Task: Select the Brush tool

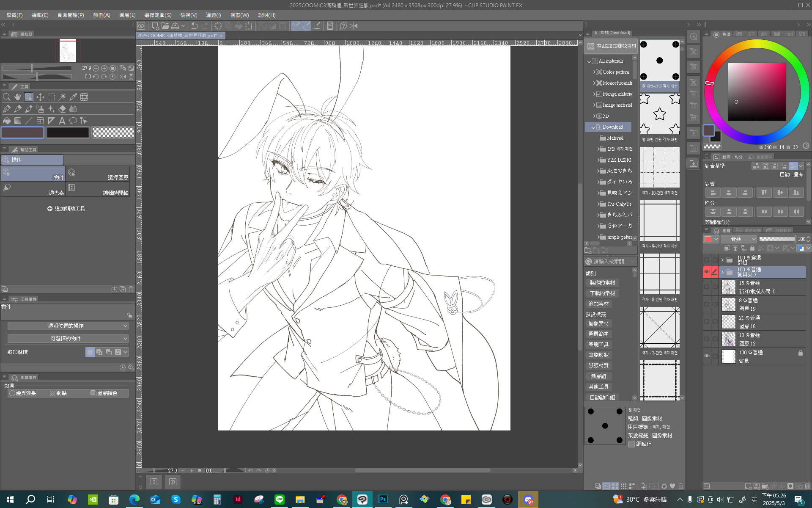Action: pos(29,109)
